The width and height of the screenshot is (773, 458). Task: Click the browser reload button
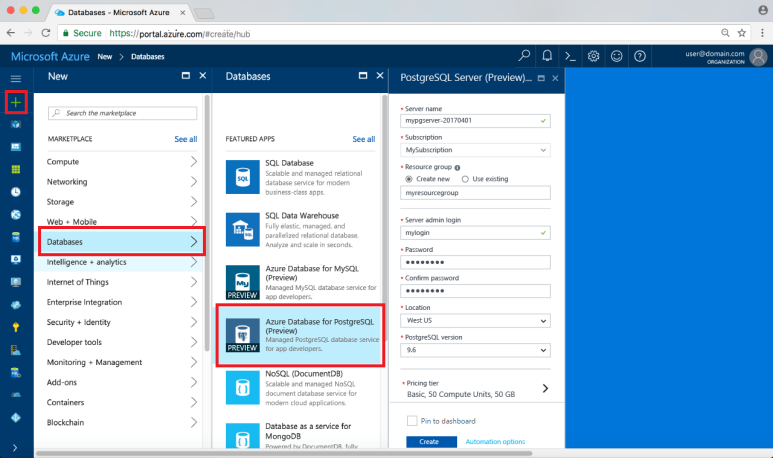coord(46,33)
